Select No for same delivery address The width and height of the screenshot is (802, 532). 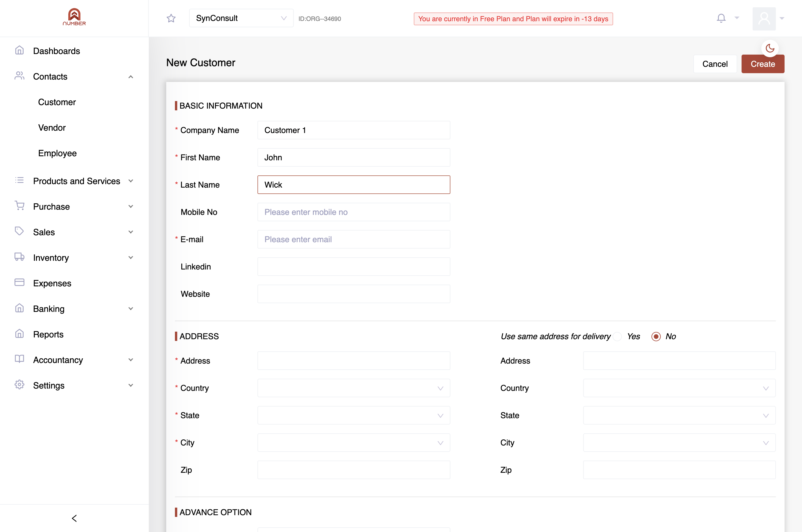656,337
